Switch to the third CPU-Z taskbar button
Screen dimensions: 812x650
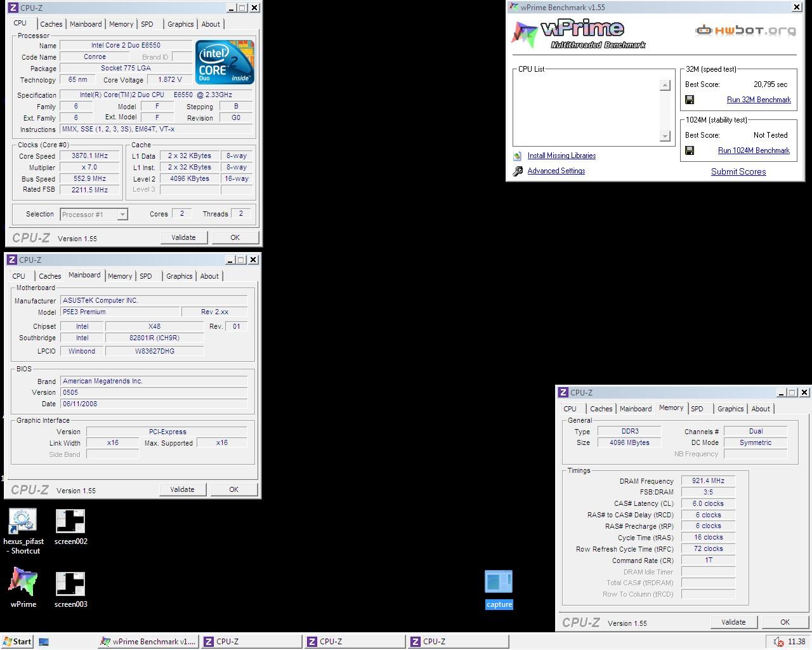click(x=458, y=642)
